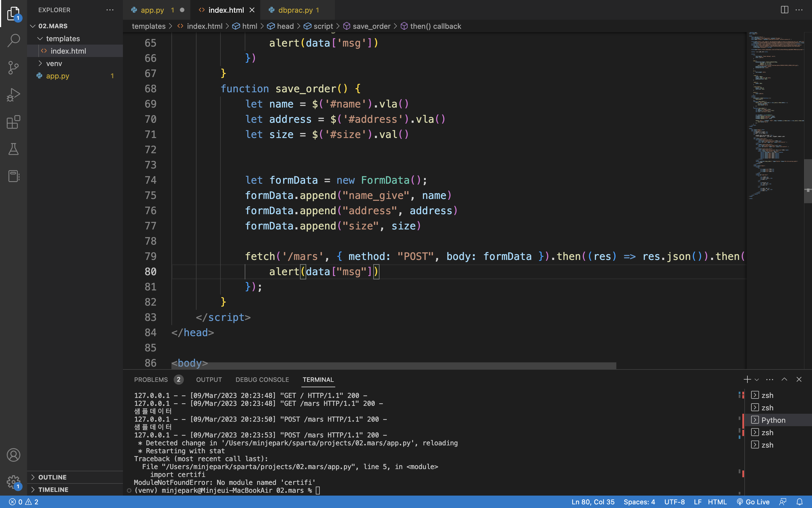
Task: Click Explorer more actions ellipsis
Action: [110, 10]
